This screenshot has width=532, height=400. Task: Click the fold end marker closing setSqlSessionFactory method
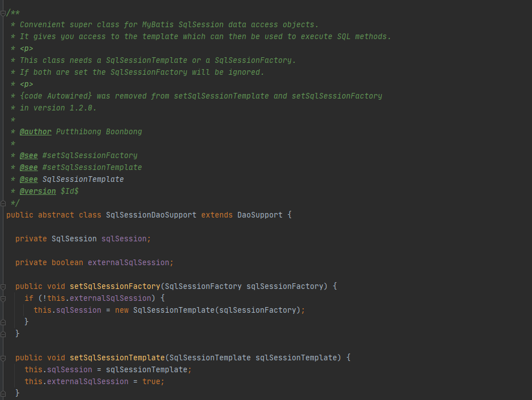tap(3, 334)
